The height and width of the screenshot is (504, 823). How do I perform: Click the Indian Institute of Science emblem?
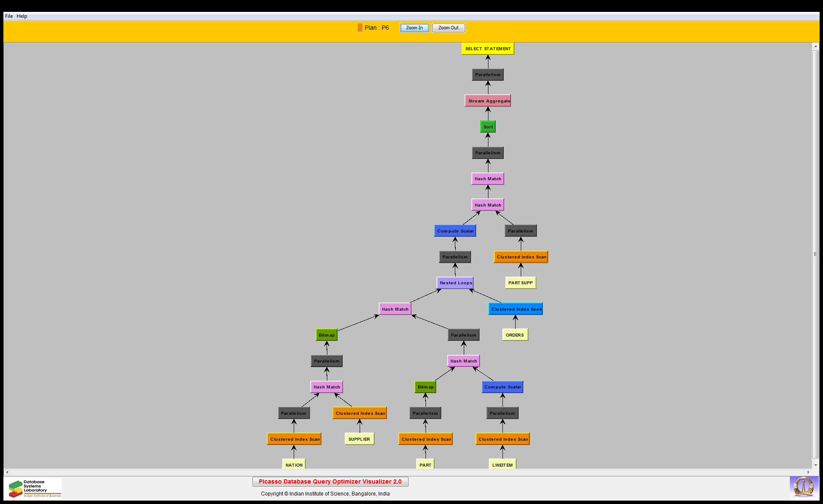(x=804, y=487)
